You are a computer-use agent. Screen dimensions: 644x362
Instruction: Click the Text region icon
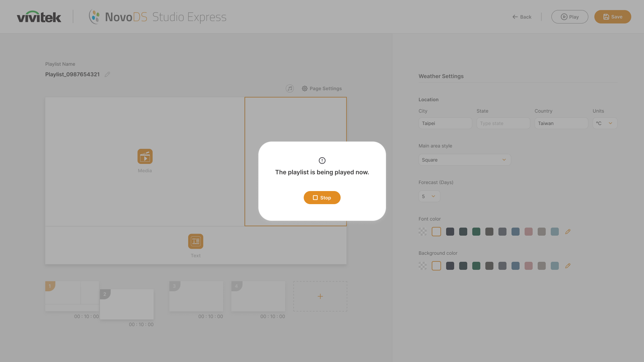(x=196, y=241)
